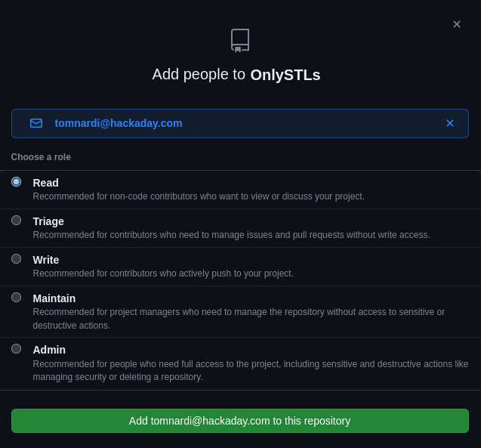The width and height of the screenshot is (481, 448).
Task: Select the Read role radio button
Action: coord(16,182)
